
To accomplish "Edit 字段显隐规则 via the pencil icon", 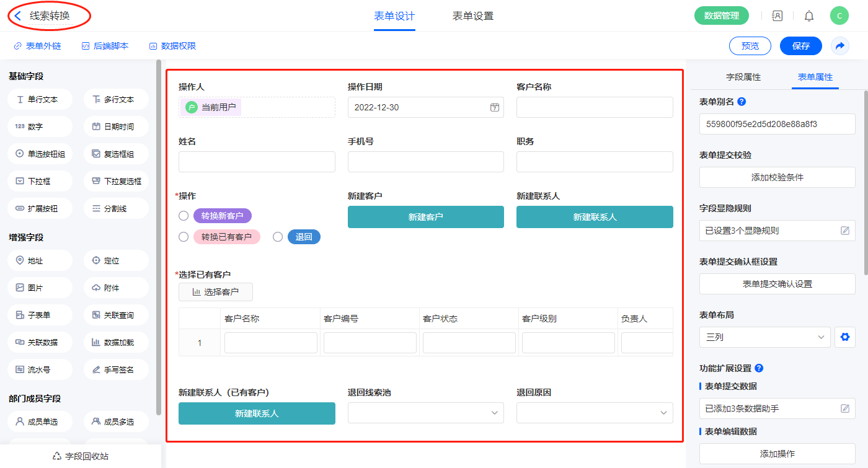I will [845, 231].
